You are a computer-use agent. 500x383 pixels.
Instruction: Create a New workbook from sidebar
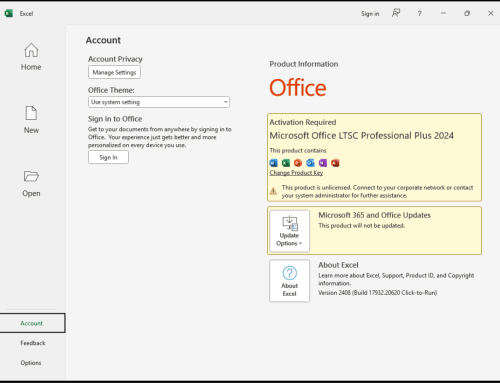[31, 120]
